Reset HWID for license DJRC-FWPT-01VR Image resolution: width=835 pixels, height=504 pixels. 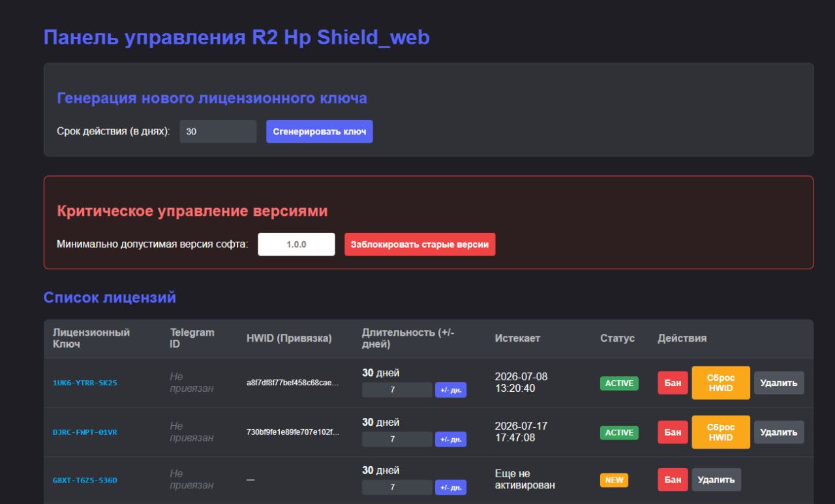point(721,432)
